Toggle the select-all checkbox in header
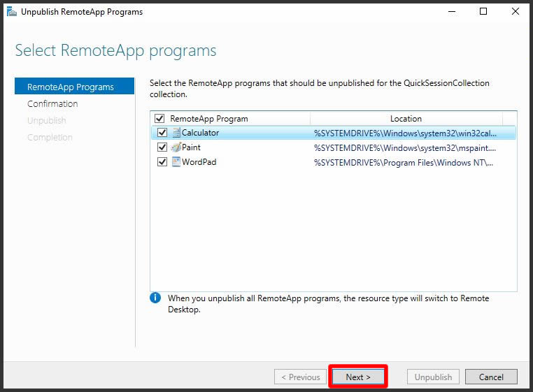Screen dimensions: 533x392 click(159, 118)
